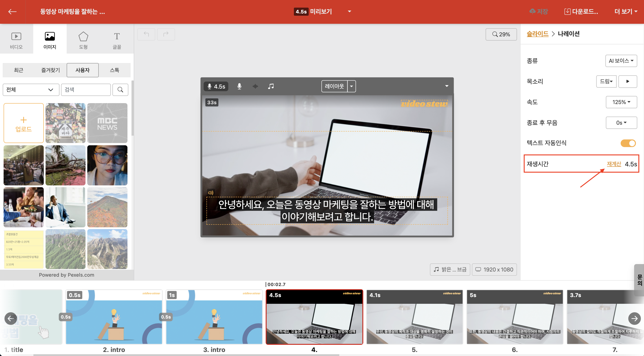The height and width of the screenshot is (356, 644).
Task: Open the background music 밝은 ... 브금 button
Action: (450, 269)
